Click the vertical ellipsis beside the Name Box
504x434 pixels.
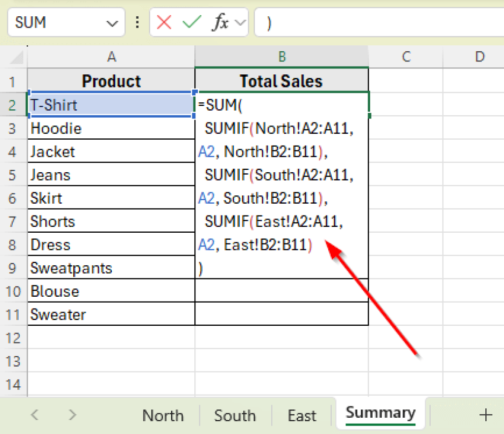tap(137, 22)
